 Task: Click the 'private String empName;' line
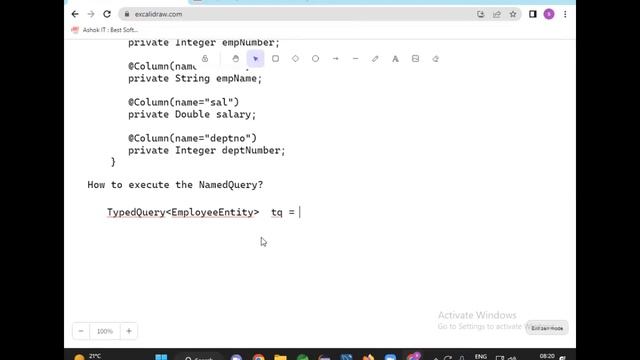[195, 78]
